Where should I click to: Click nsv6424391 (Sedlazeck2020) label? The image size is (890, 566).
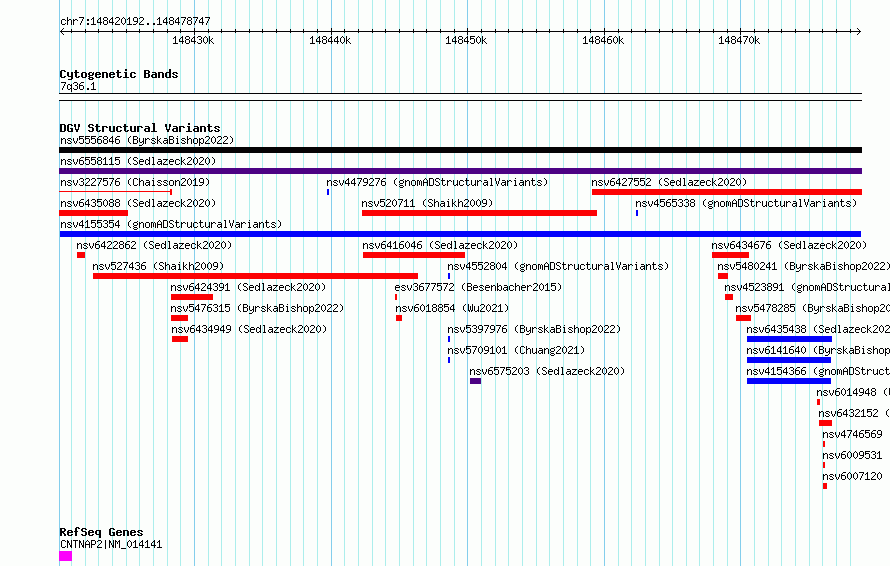[x=249, y=287]
